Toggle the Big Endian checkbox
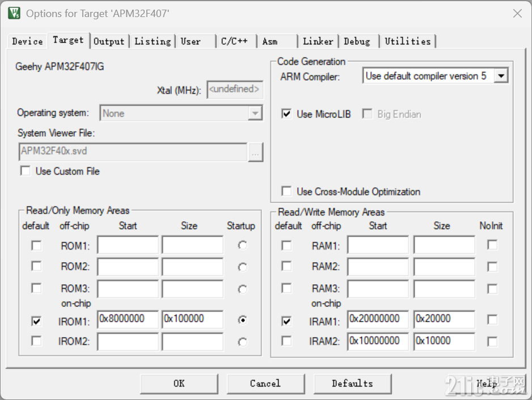 367,113
